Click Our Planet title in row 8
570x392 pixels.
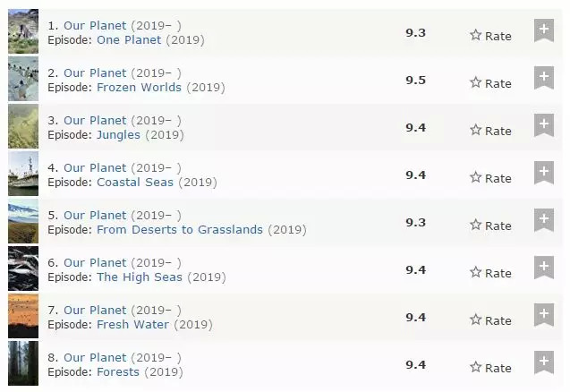point(95,357)
